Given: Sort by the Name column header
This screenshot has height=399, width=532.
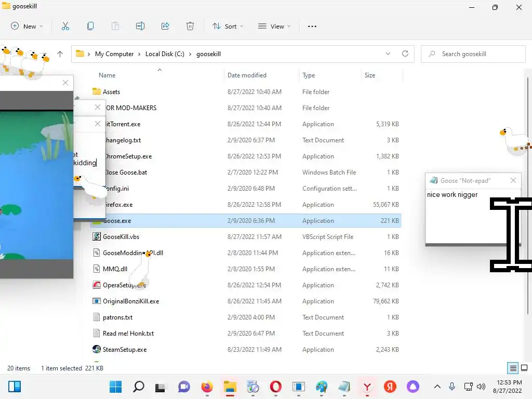Looking at the screenshot, I should pyautogui.click(x=107, y=75).
